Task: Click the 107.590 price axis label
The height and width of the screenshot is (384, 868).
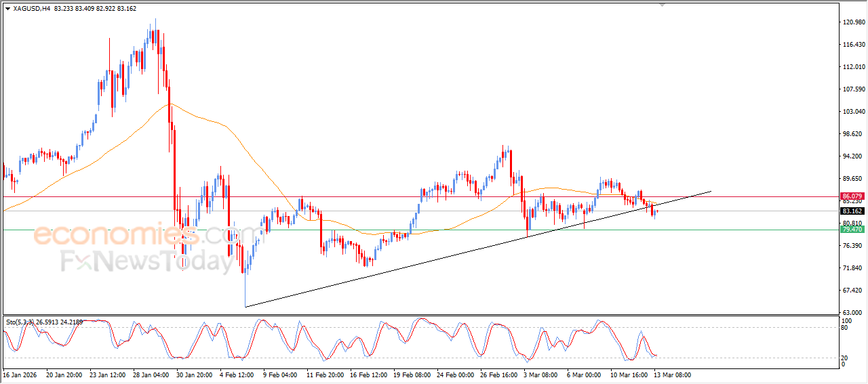Action: pos(854,89)
